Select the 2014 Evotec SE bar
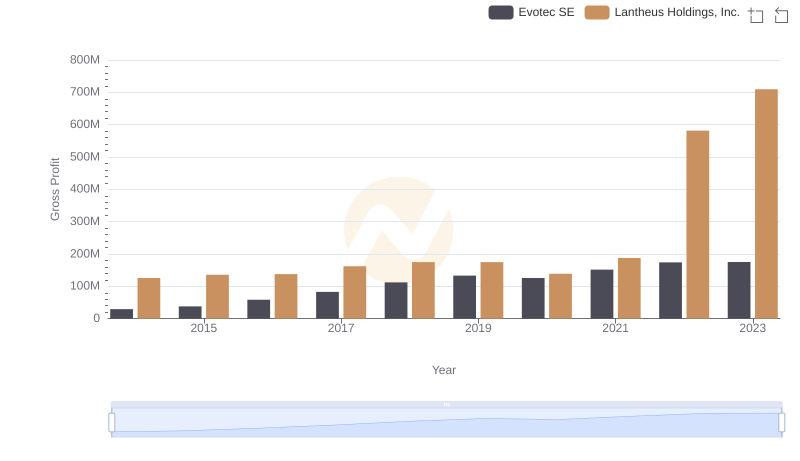Viewport: 800px width, 461px height. [121, 314]
